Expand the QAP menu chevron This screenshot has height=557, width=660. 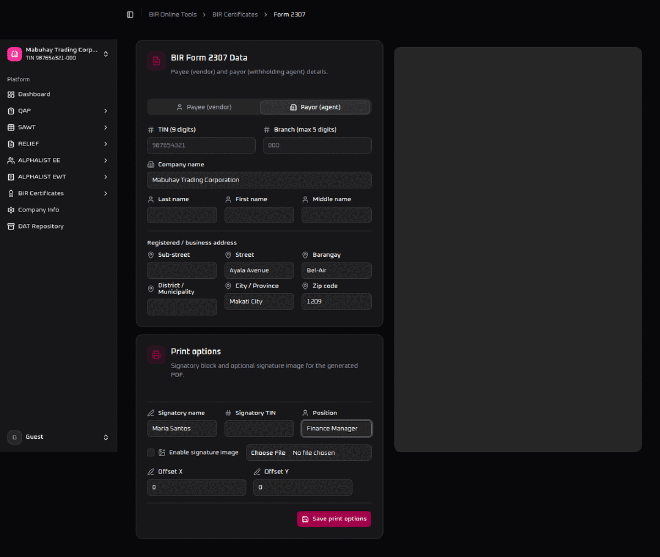(x=106, y=111)
